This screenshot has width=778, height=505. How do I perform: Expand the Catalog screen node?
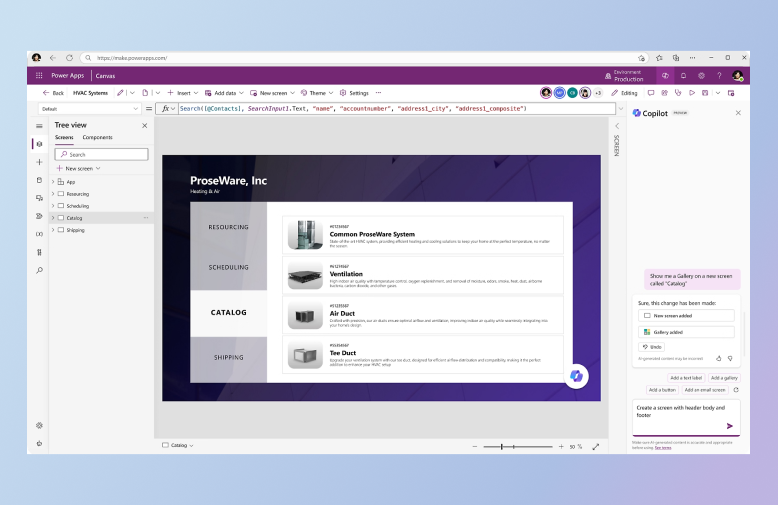click(x=53, y=217)
